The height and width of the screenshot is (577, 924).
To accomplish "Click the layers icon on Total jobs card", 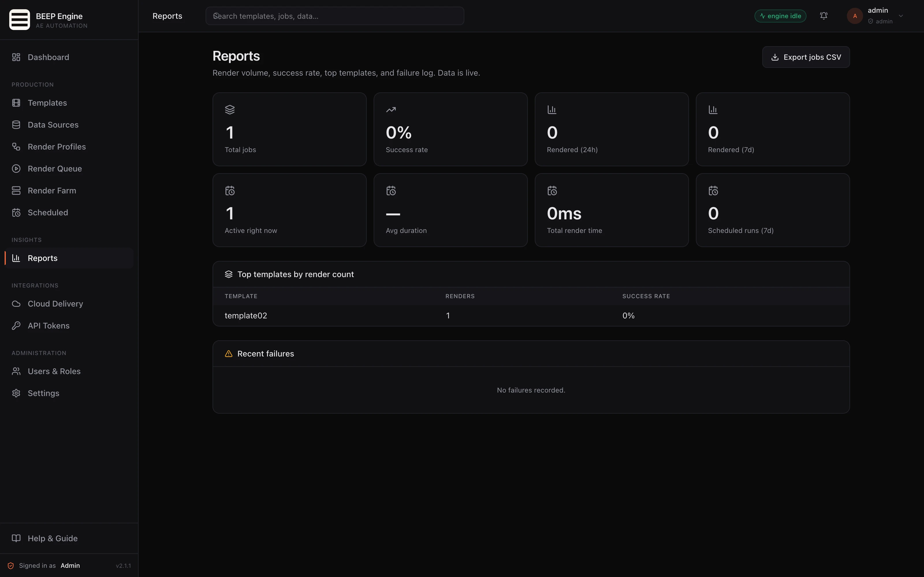I will coord(230,109).
